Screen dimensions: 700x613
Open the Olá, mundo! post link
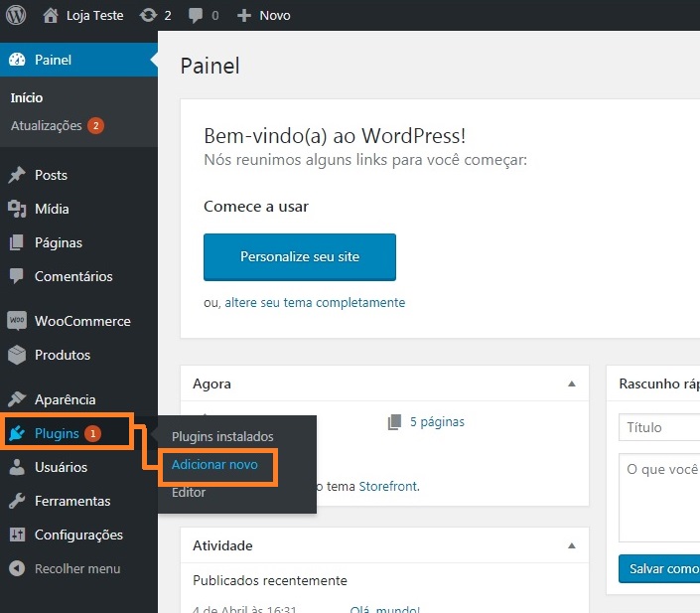(x=384, y=609)
